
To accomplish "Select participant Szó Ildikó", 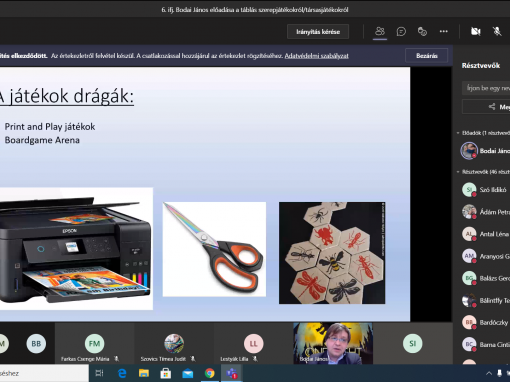I will (484, 190).
